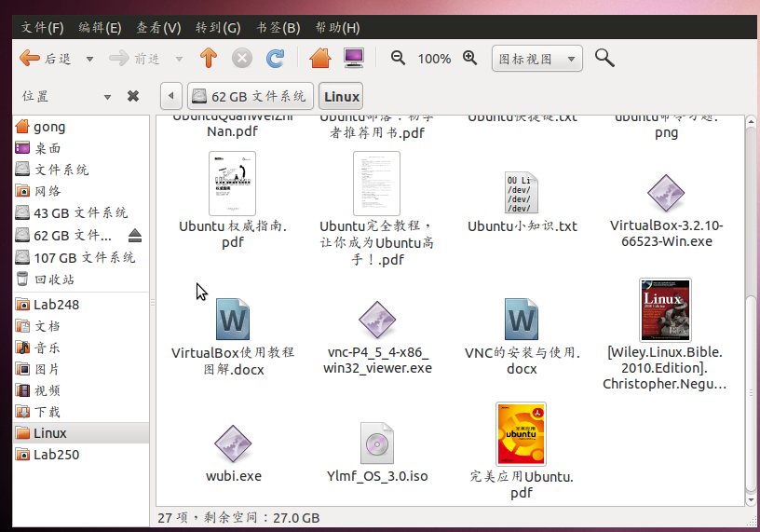Go up to the parent folder
760x532 pixels.
[209, 58]
